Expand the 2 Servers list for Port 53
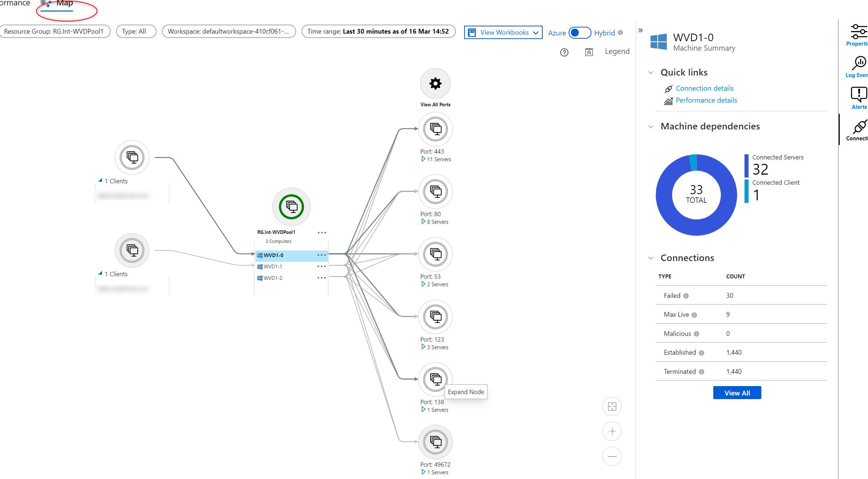The width and height of the screenshot is (868, 479). pyautogui.click(x=423, y=284)
